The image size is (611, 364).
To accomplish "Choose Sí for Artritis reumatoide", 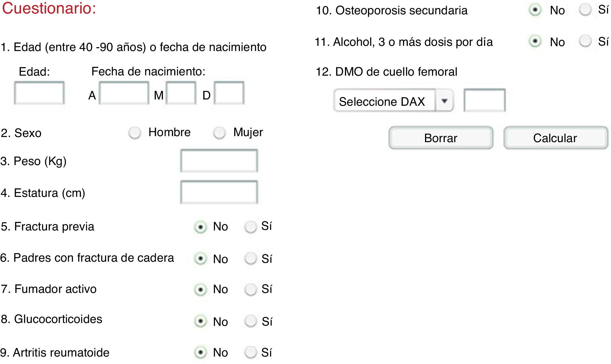I will [251, 352].
